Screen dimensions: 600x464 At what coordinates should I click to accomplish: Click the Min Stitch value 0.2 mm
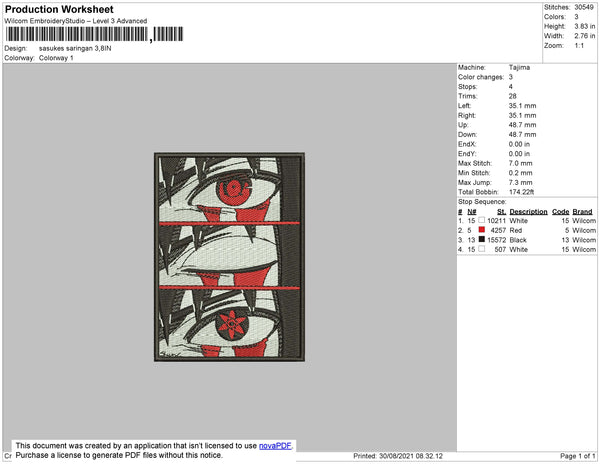(x=520, y=173)
